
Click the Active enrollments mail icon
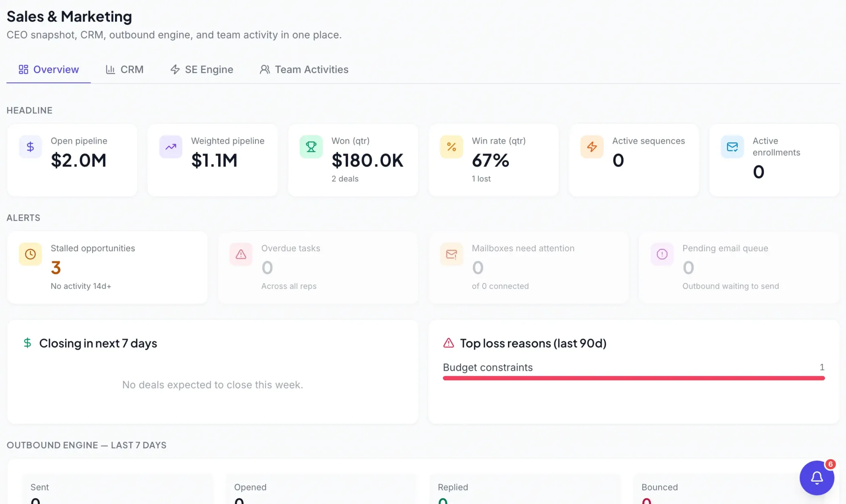(733, 147)
